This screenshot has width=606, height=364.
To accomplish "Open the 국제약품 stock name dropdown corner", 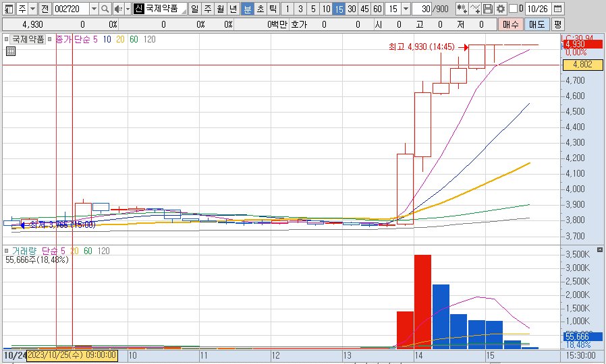I will pyautogui.click(x=184, y=11).
